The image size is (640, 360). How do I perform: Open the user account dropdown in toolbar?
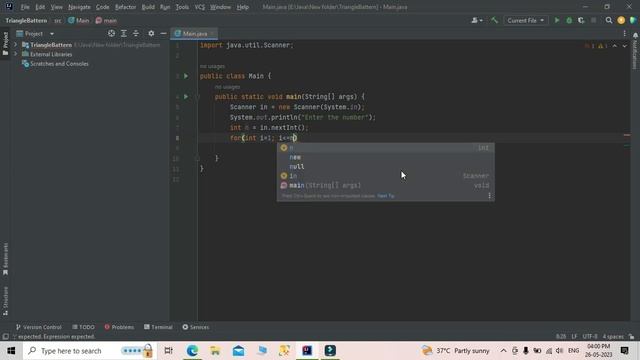point(476,20)
